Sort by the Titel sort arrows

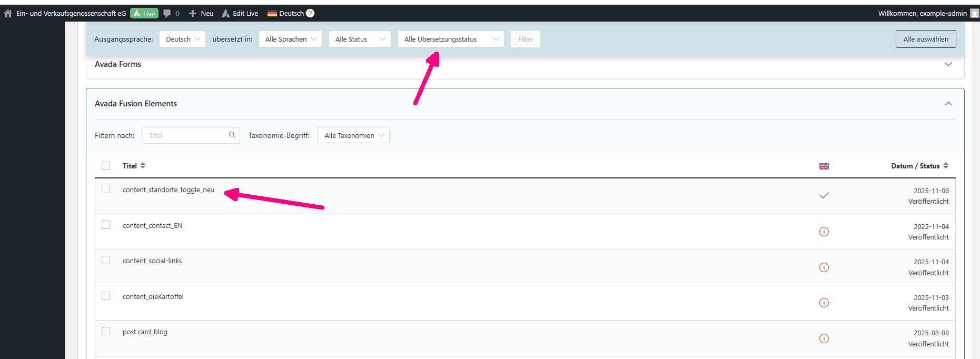coord(143,166)
